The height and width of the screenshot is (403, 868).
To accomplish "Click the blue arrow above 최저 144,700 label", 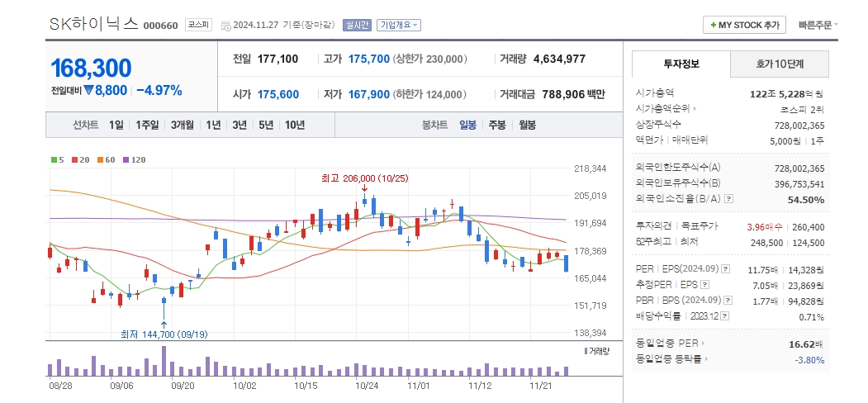I will click(x=164, y=325).
